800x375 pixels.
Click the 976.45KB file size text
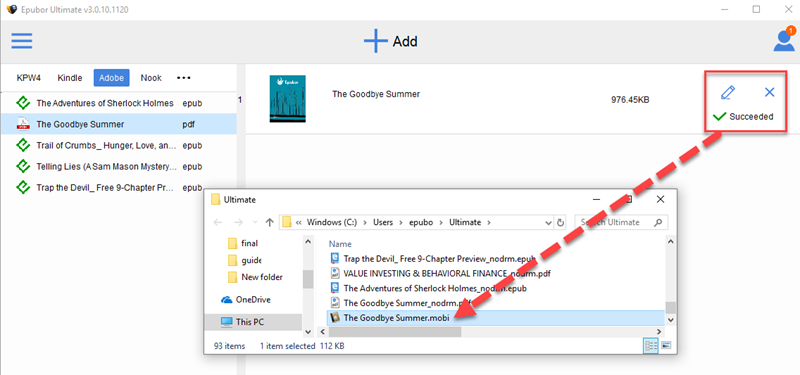pyautogui.click(x=630, y=100)
